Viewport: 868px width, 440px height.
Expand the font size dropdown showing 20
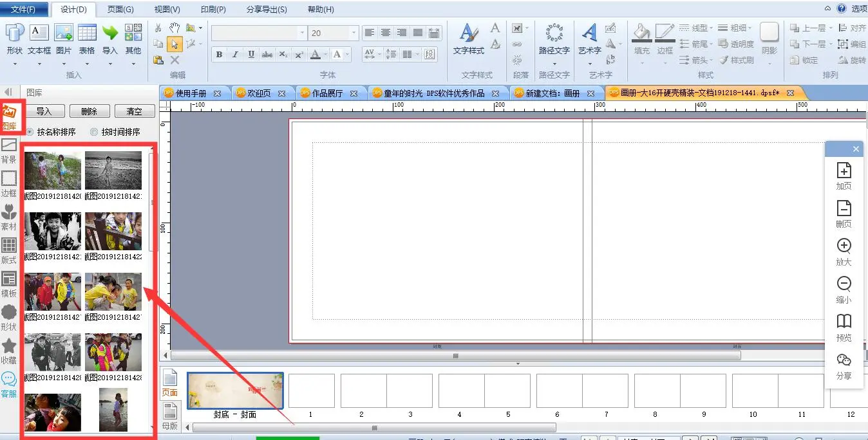(354, 33)
